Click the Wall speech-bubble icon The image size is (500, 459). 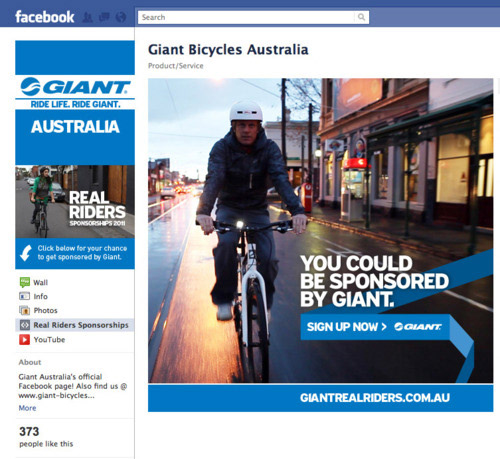point(24,282)
